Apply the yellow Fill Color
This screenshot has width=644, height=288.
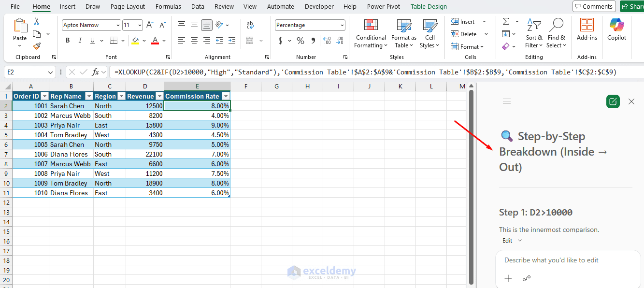pos(135,41)
